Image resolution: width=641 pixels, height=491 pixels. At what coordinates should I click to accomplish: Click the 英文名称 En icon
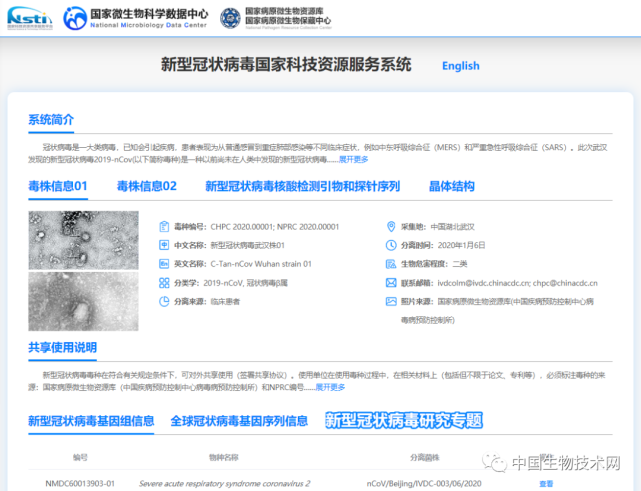(164, 264)
